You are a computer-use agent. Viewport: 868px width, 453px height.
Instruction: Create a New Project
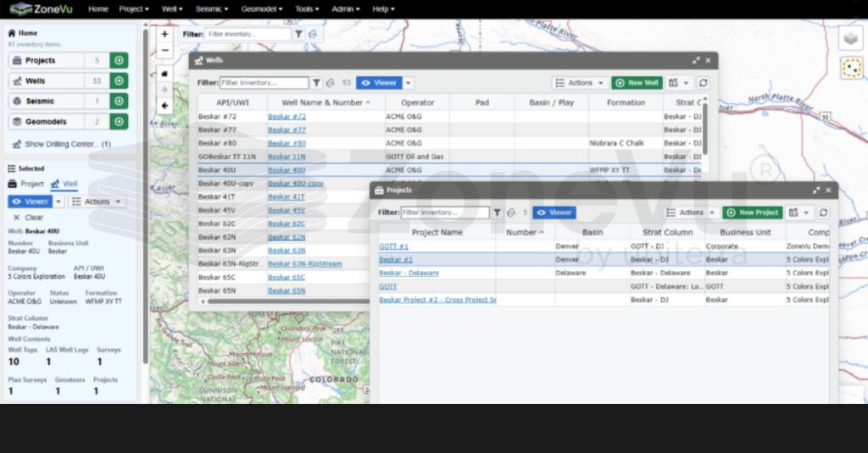click(753, 213)
